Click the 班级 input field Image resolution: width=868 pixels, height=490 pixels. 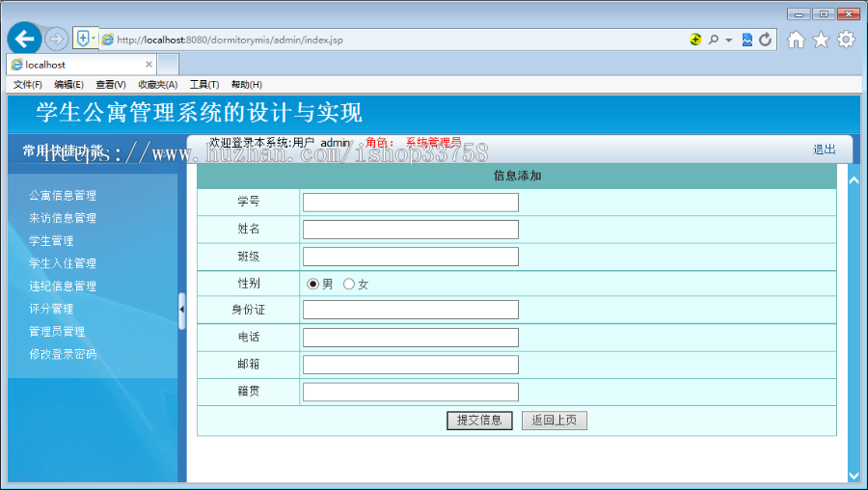pos(411,257)
